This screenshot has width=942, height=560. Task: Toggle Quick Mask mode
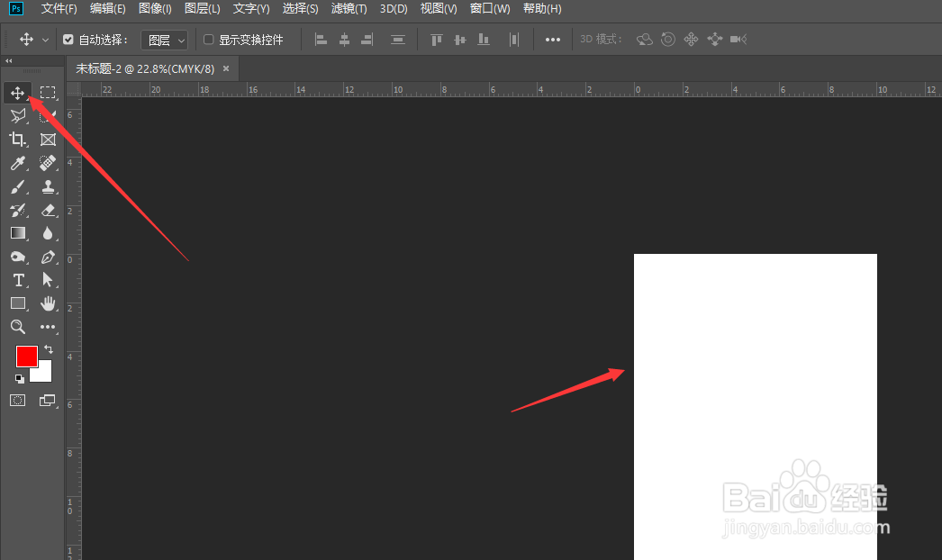coord(18,400)
